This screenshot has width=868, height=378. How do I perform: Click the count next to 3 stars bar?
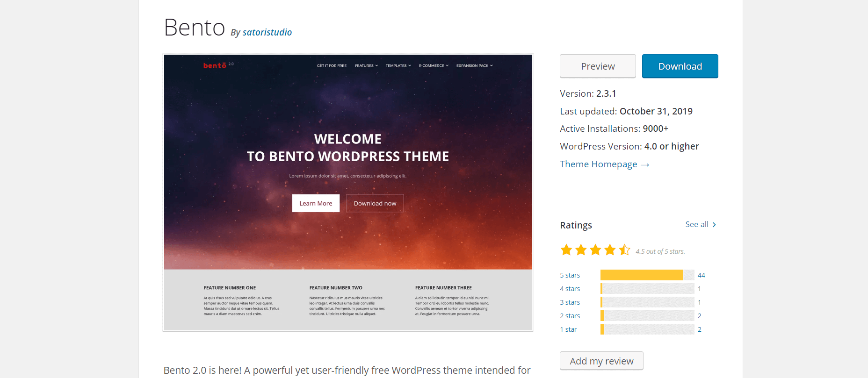pyautogui.click(x=700, y=302)
